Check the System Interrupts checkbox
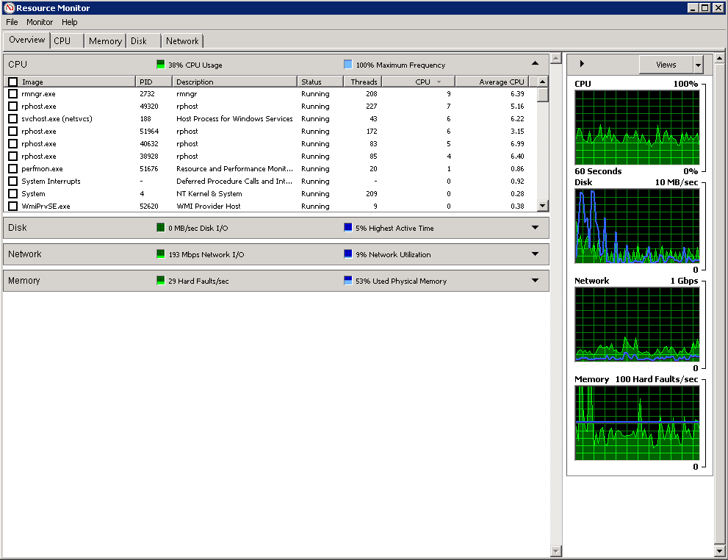The height and width of the screenshot is (560, 728). (13, 182)
